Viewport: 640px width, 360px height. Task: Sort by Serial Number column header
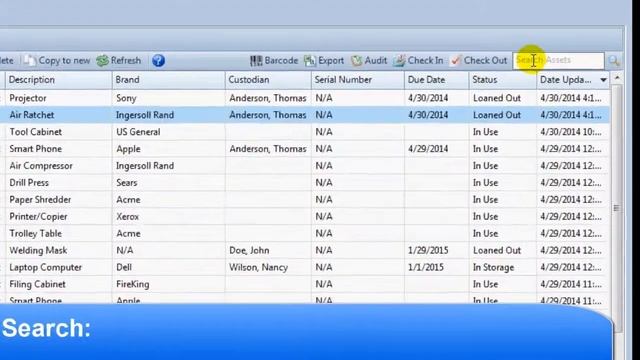[x=358, y=80]
